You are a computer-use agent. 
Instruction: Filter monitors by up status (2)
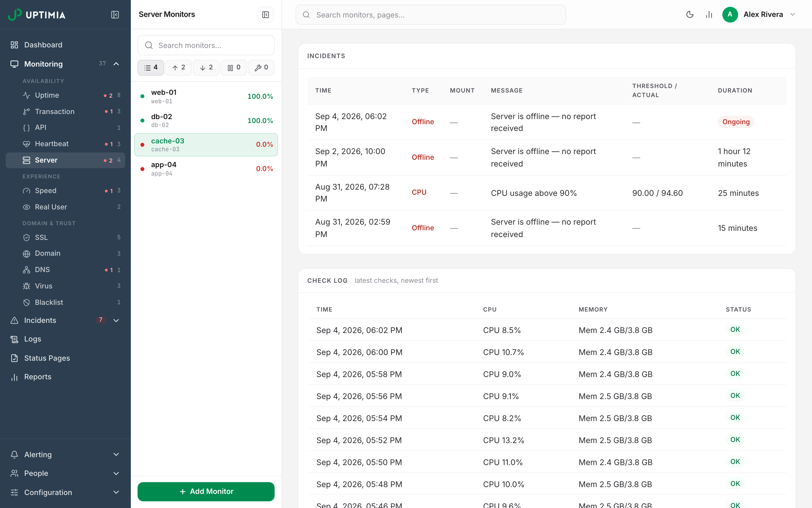pyautogui.click(x=178, y=68)
